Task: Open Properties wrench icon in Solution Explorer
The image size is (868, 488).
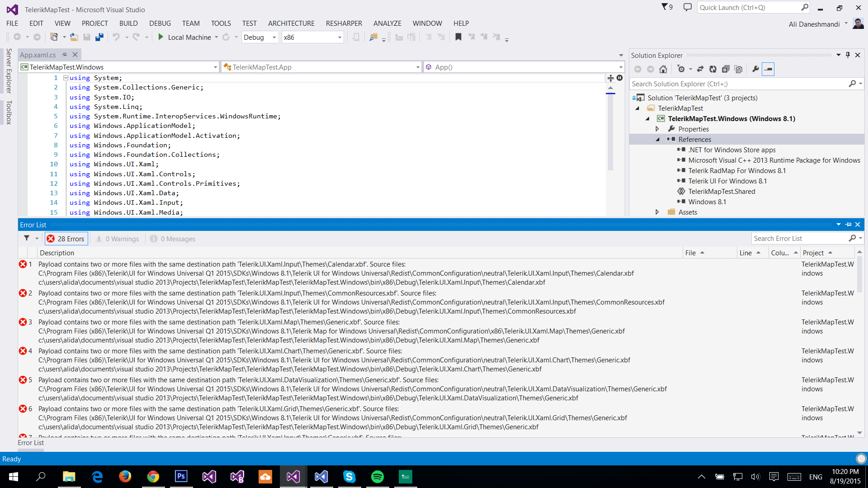Action: (x=755, y=69)
